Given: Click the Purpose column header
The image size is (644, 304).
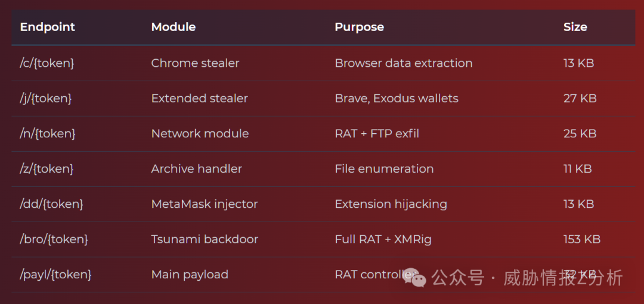Looking at the screenshot, I should point(359,27).
